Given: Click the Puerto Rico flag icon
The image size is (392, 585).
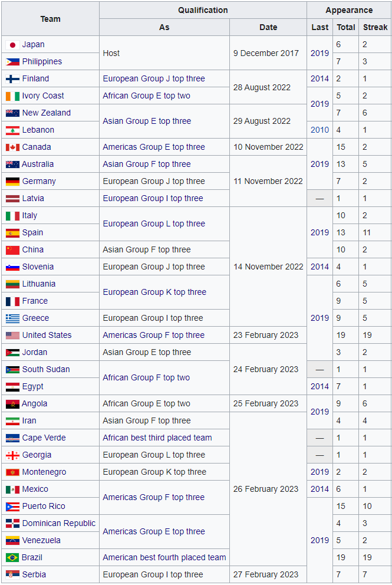Looking at the screenshot, I should [x=12, y=507].
